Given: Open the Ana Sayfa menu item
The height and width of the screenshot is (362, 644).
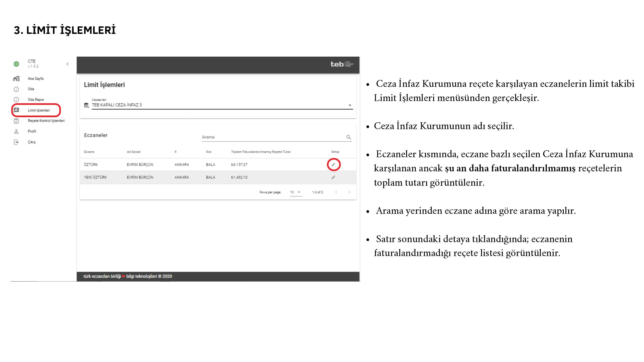Looking at the screenshot, I should (35, 78).
